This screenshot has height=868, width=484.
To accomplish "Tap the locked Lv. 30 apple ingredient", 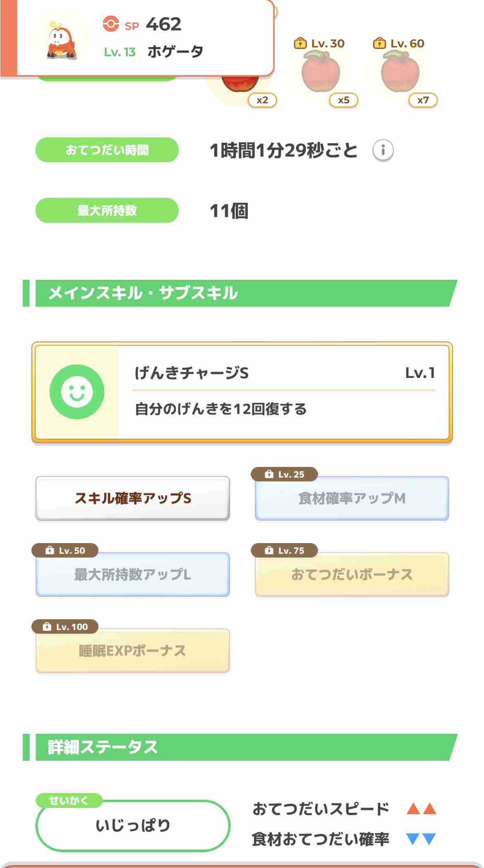I will (321, 72).
